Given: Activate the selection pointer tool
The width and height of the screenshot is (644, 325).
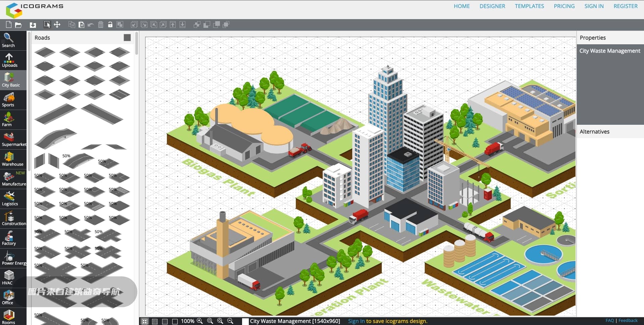Looking at the screenshot, I should 47,24.
